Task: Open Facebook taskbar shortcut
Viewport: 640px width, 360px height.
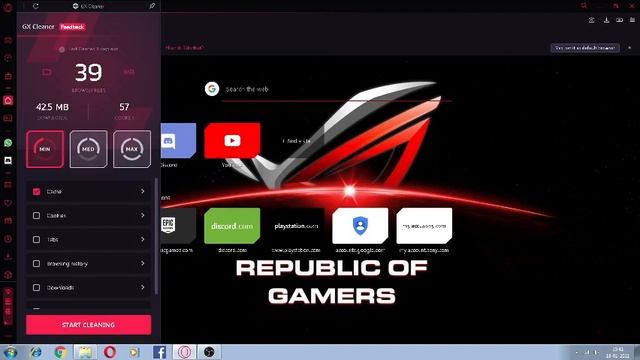Action: (159, 352)
